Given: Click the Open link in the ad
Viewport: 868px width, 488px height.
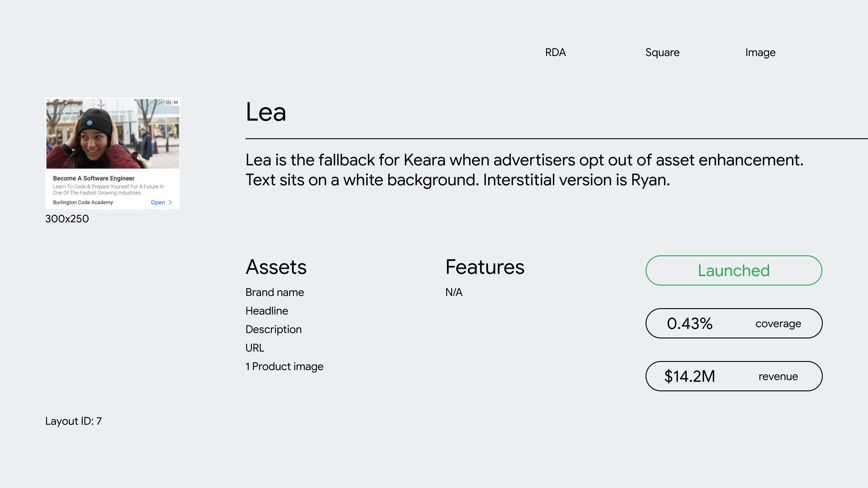Looking at the screenshot, I should (158, 202).
